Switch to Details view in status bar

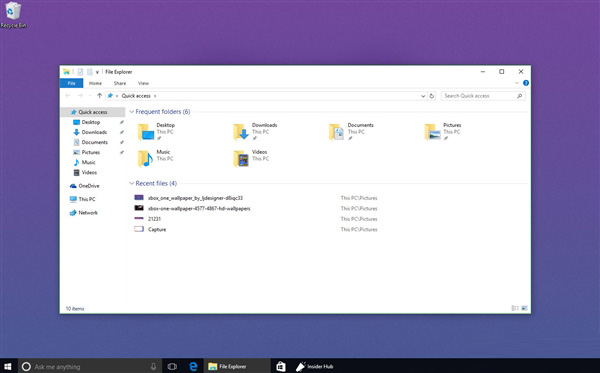click(515, 308)
